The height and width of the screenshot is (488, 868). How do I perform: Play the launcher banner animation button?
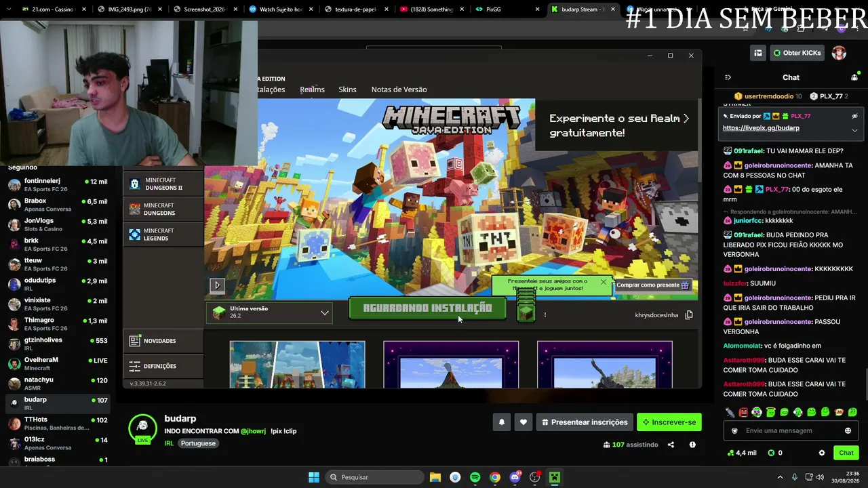pos(217,285)
